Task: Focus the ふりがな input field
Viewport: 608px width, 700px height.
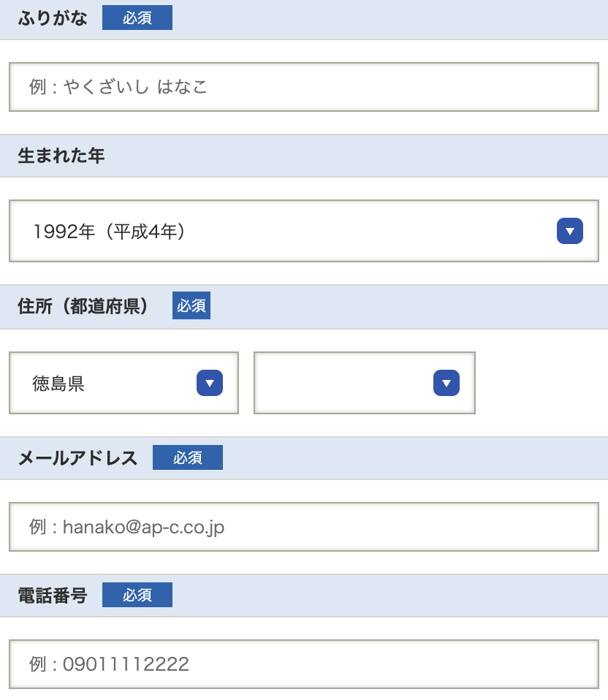Action: point(303,88)
